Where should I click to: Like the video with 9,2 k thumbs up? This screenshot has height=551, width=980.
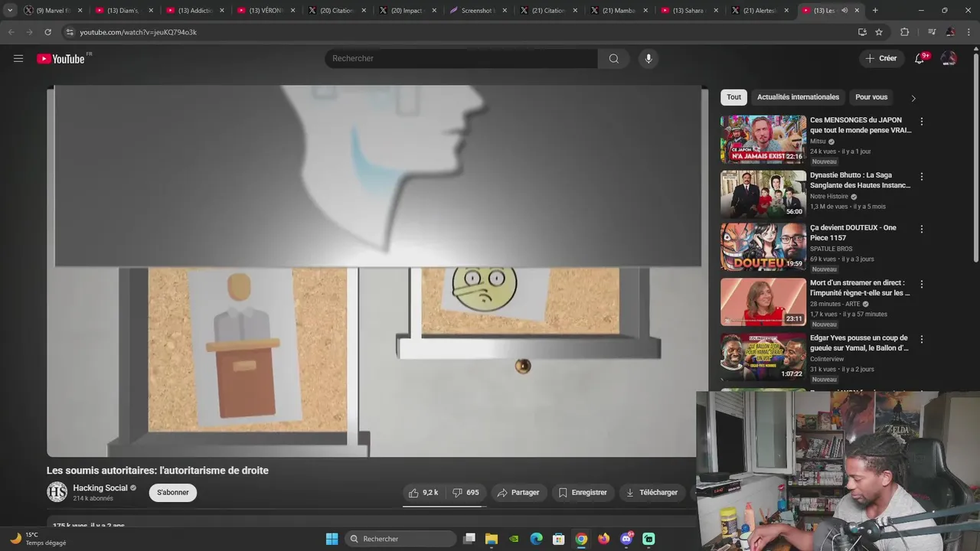tap(423, 492)
